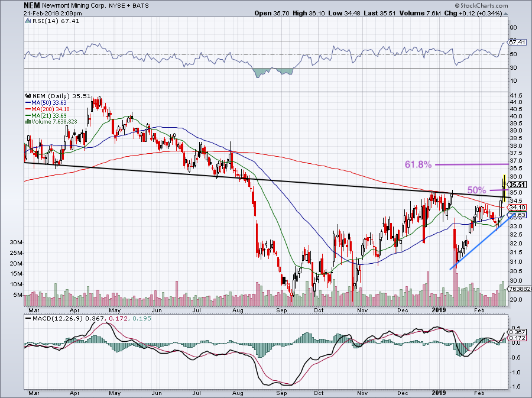Click the 61.8% Fibonacci retracement label
532x398 pixels.
[x=418, y=165]
